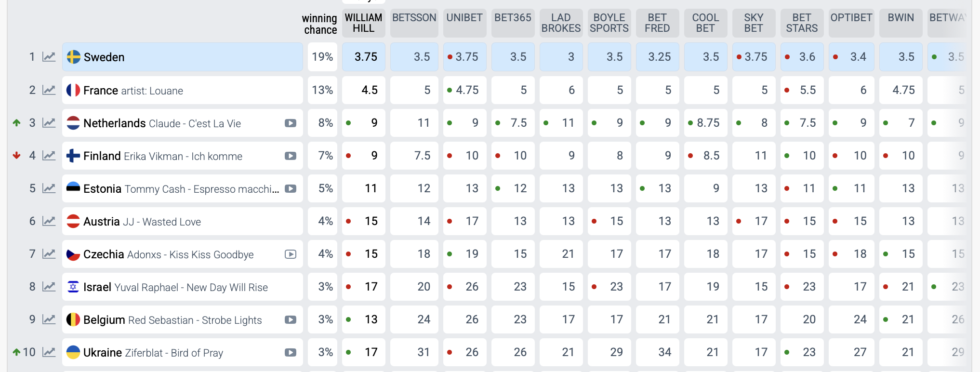Play the Czechia Kiss Kiss Goodbye video
Screen dimensions: 980x372
coord(290,254)
